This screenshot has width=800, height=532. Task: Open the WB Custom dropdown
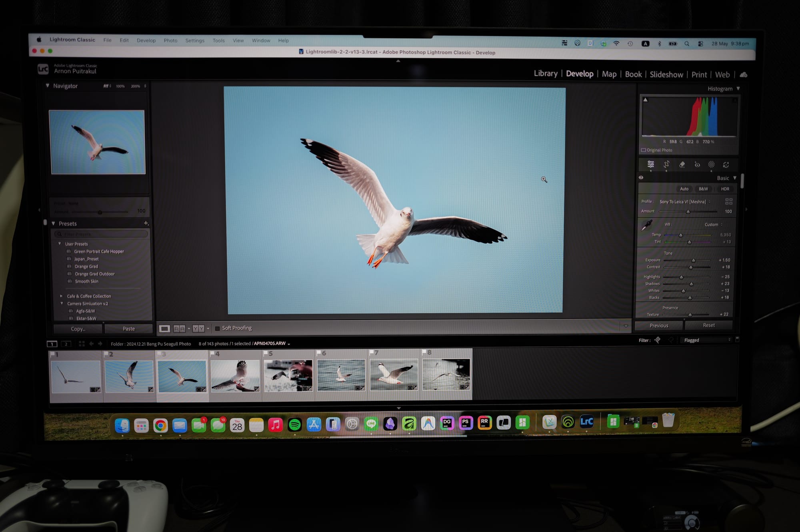714,225
